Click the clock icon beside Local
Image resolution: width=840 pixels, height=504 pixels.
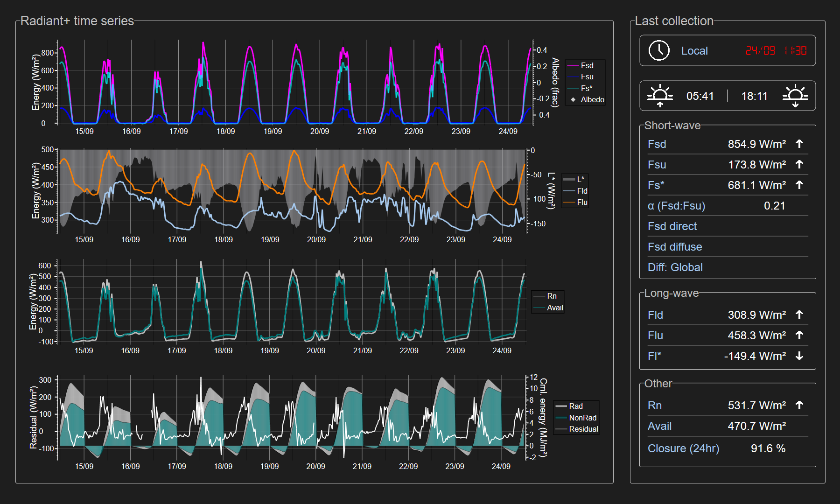tap(659, 50)
